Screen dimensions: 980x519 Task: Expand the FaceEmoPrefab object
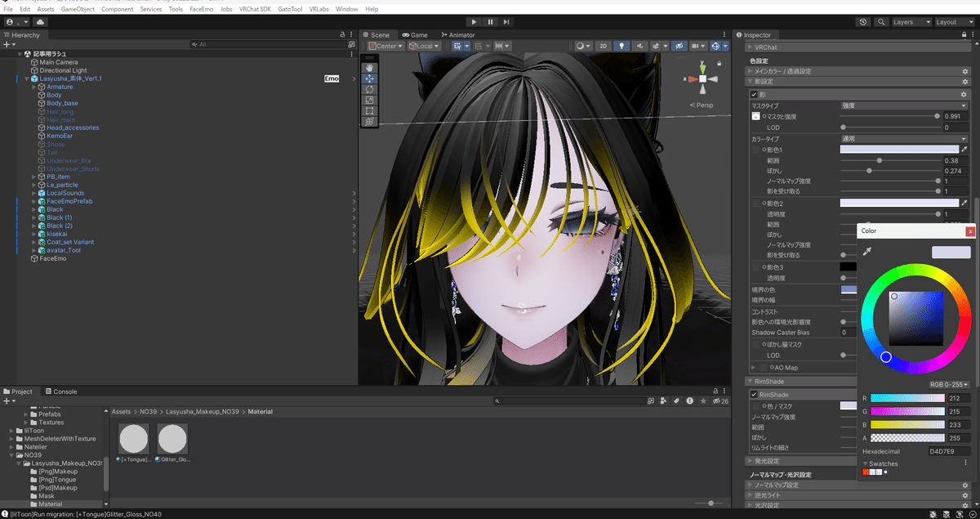pos(33,201)
